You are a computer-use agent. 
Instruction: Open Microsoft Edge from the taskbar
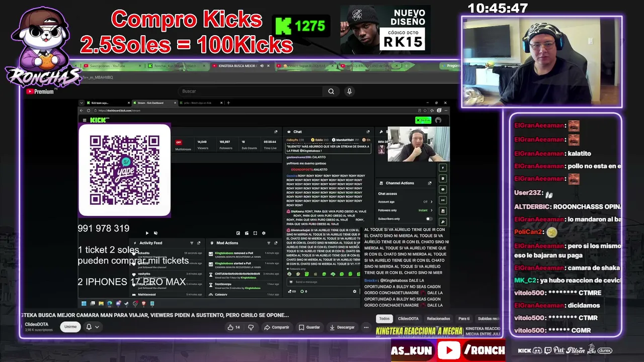(x=110, y=304)
